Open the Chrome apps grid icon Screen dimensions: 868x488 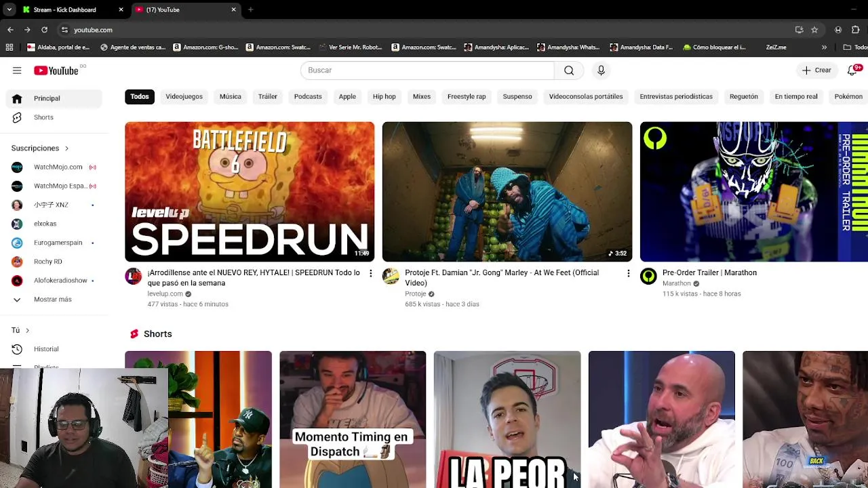(x=9, y=47)
